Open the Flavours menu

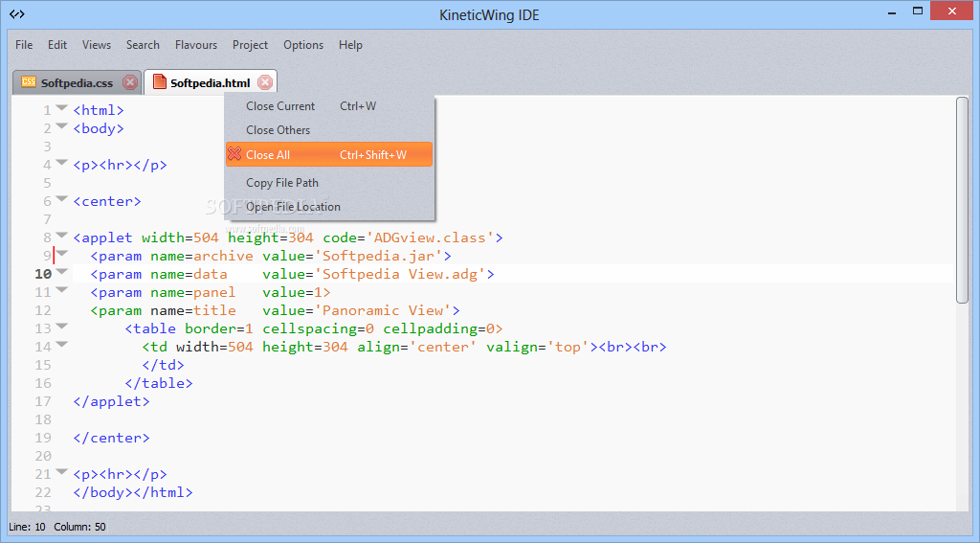coord(195,45)
